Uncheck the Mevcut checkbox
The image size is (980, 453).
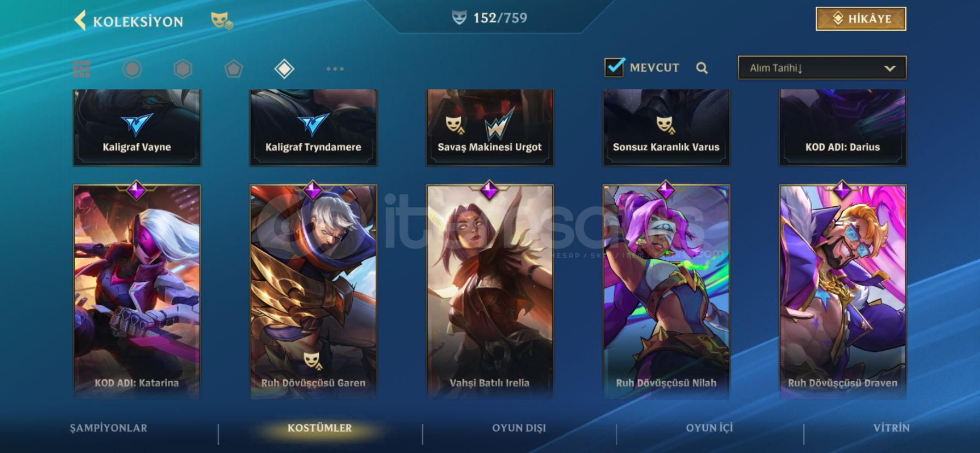point(615,67)
